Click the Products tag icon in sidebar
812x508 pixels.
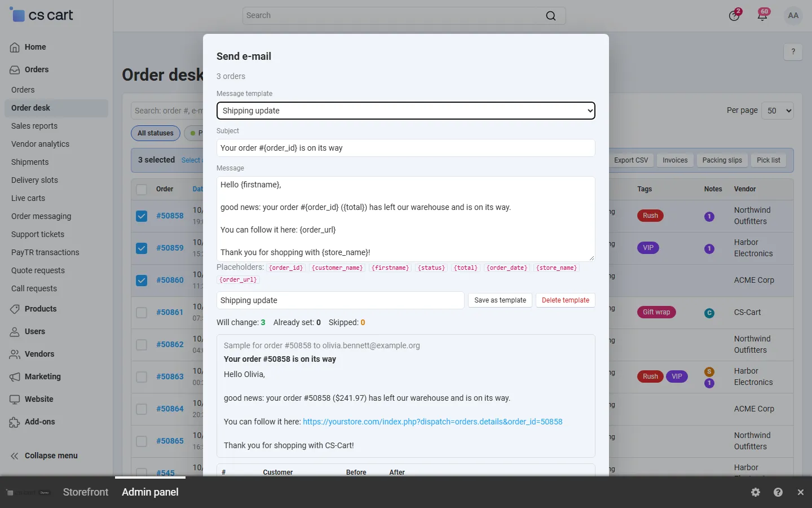click(15, 309)
